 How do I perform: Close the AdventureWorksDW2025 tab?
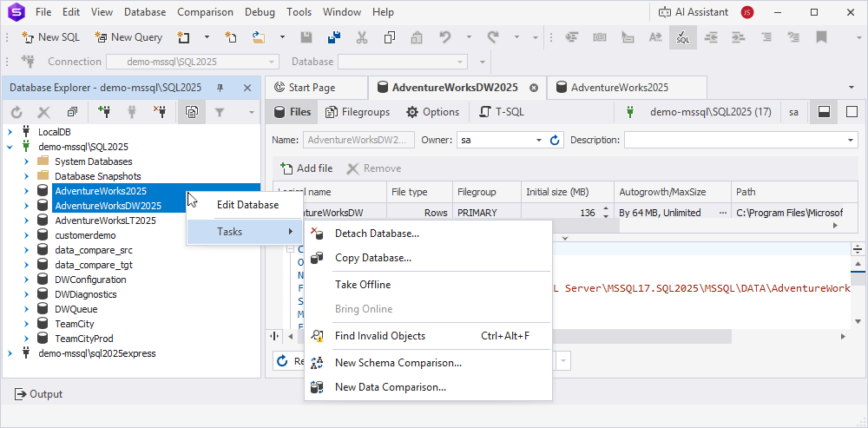(x=534, y=88)
